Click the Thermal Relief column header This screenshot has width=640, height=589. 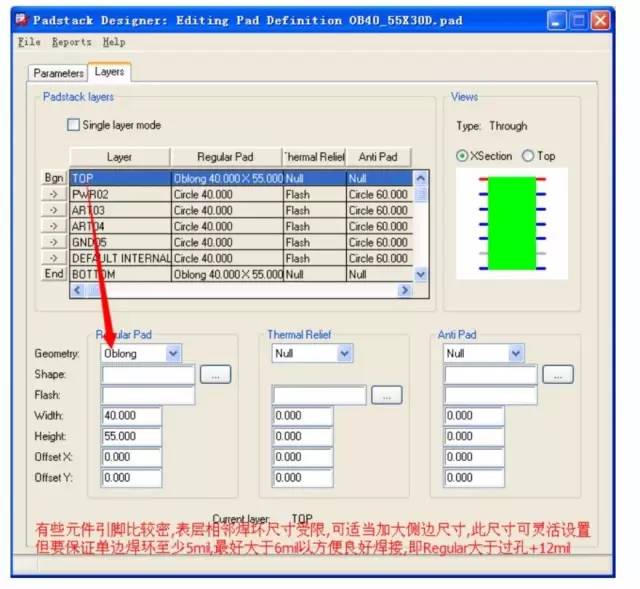314,157
